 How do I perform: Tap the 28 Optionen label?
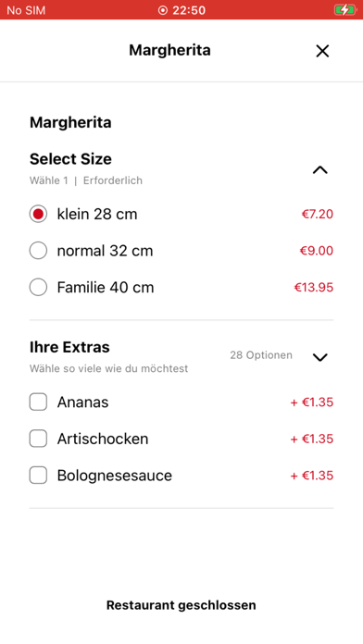pos(261,355)
